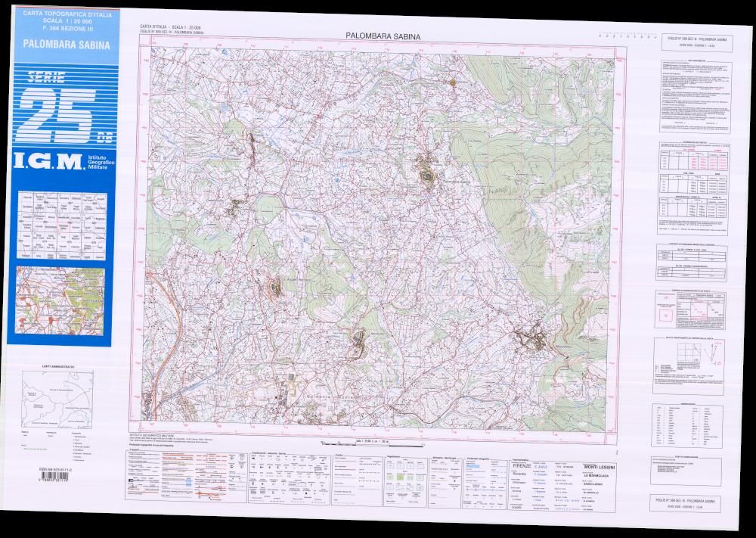Click the "CARTA TOPOGRAFICA D'ITALIA" cover heading

pos(67,15)
